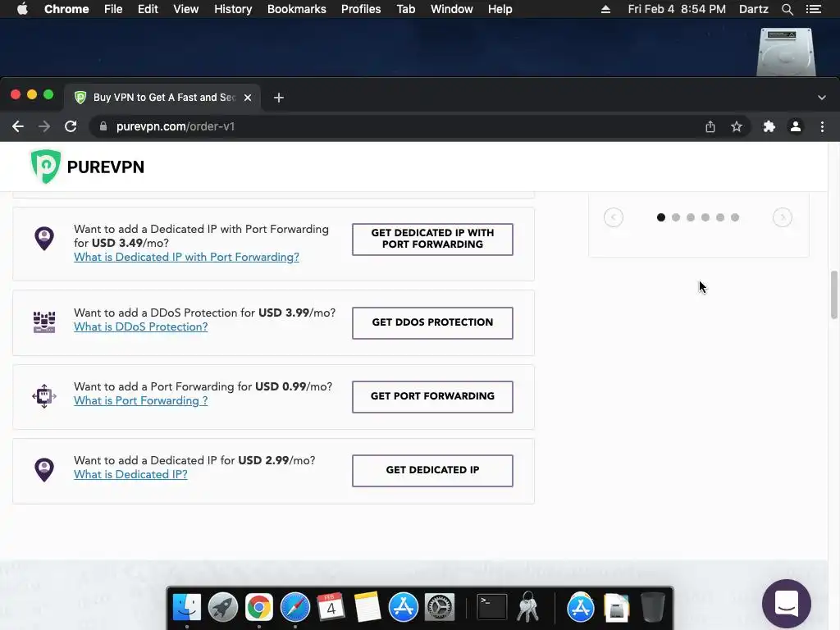This screenshot has height=630, width=840.
Task: Open the History menu
Action: 233,9
